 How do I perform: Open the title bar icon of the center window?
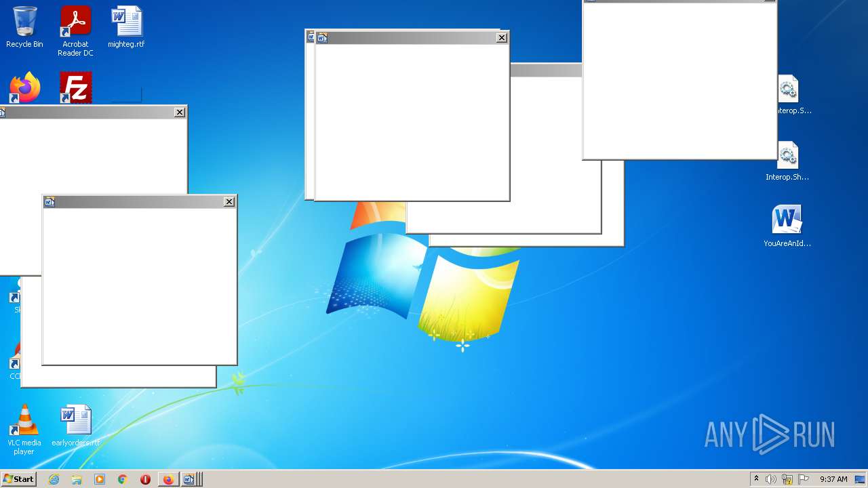tap(322, 38)
